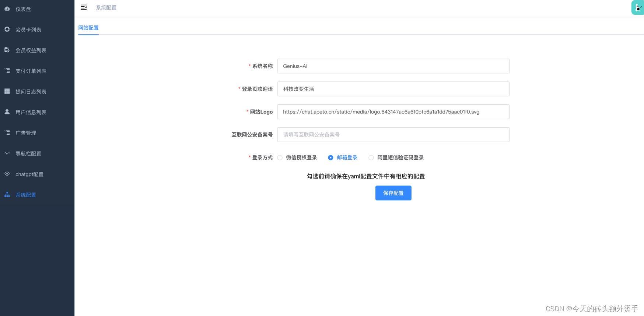Select 阿里短信验证码登录 radio option

(x=396, y=157)
